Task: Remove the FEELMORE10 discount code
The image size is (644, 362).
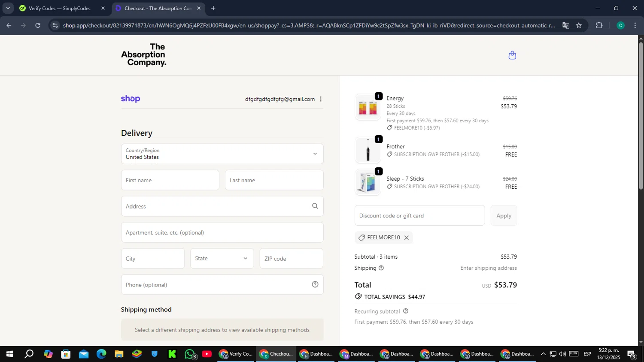Action: (x=407, y=238)
